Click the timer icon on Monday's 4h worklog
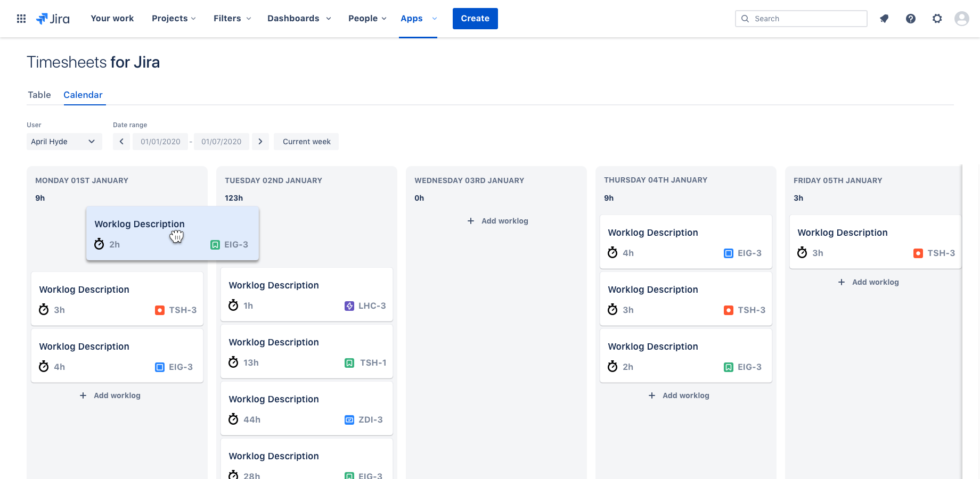 coord(44,367)
